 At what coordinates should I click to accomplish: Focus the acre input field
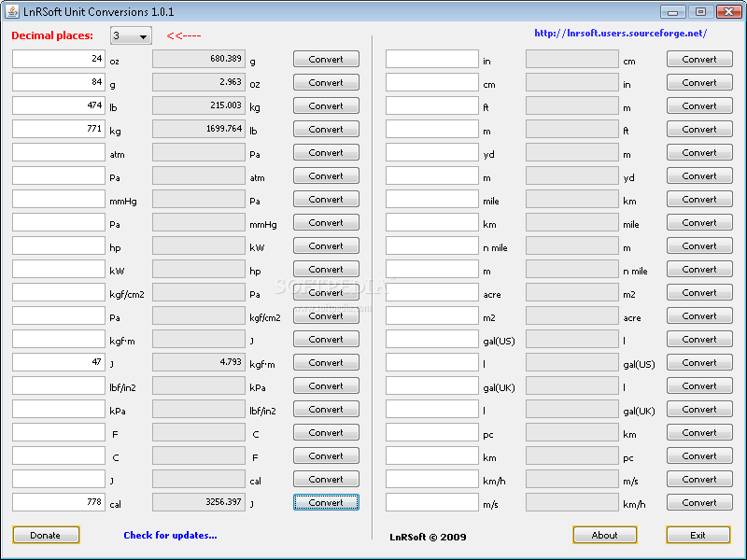pos(432,292)
